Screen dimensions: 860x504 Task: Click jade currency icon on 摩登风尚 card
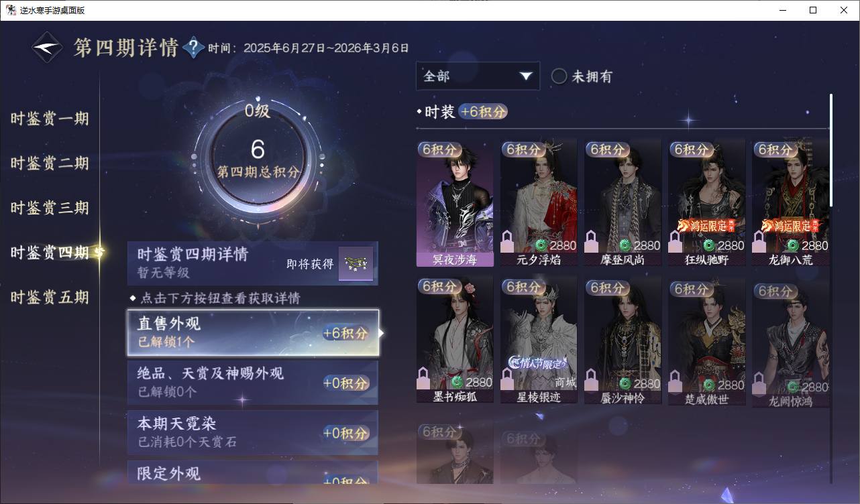click(x=625, y=245)
